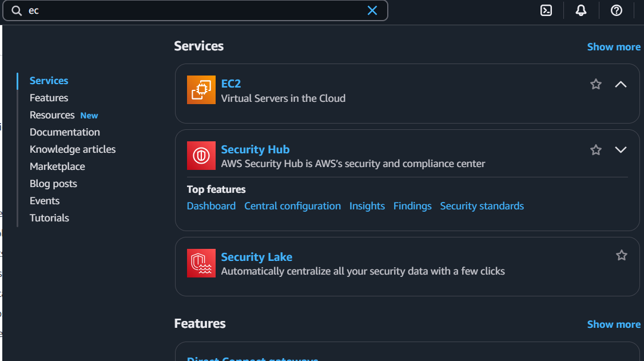The height and width of the screenshot is (361, 644).
Task: Click inside the search input field
Action: point(172,10)
